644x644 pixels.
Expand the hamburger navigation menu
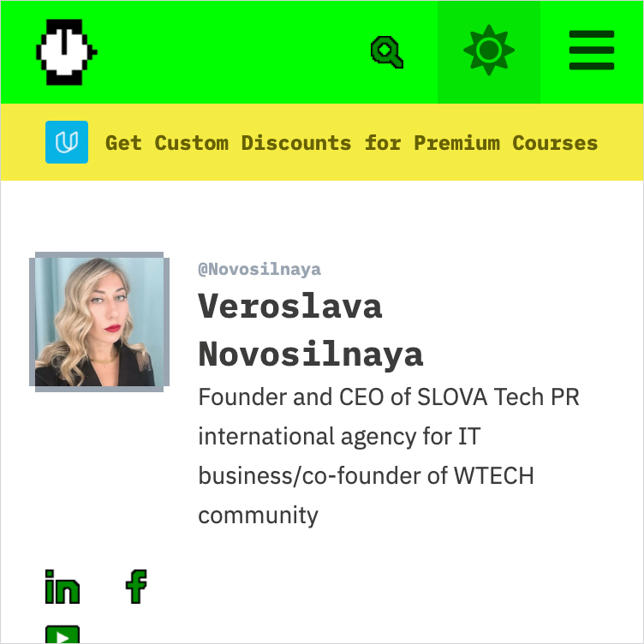592,51
